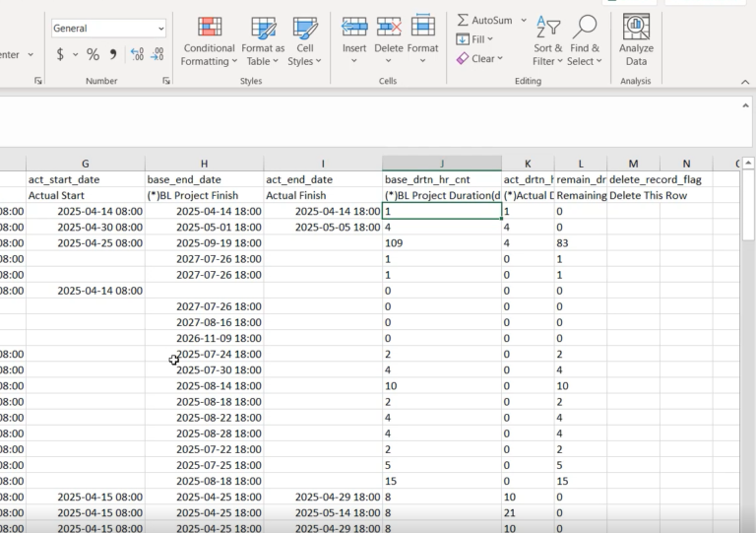This screenshot has width=756, height=533.
Task: Select the Delete This Row cell
Action: [633, 195]
